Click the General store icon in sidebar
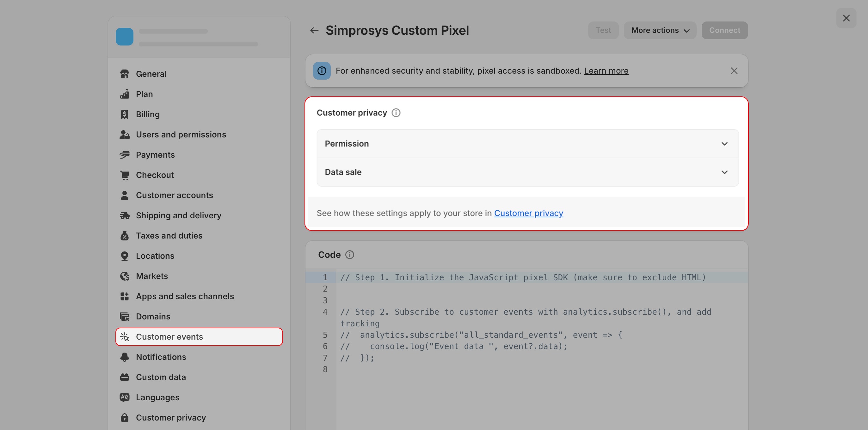The width and height of the screenshot is (868, 430). click(x=124, y=74)
